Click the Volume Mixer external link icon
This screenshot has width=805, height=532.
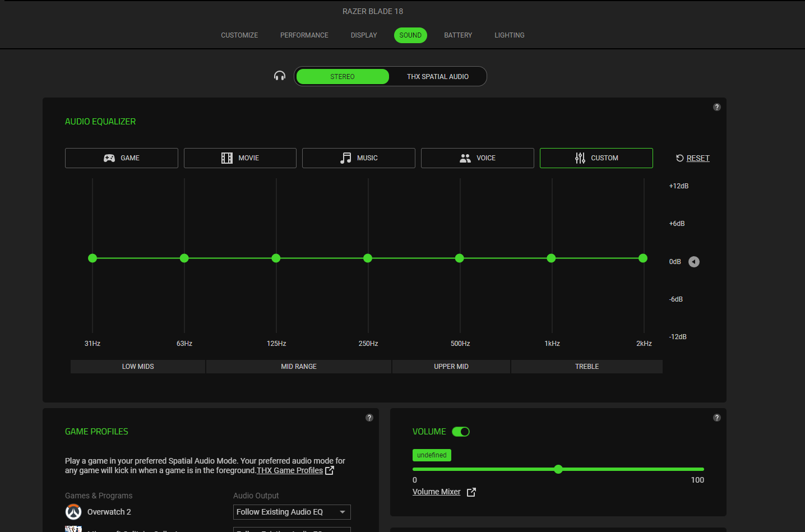click(x=471, y=492)
